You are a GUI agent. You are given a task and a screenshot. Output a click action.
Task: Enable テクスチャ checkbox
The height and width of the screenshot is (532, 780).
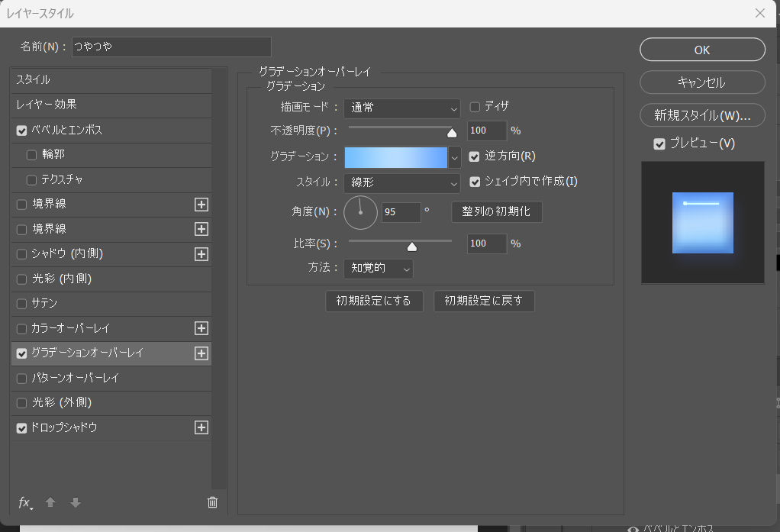tap(31, 179)
